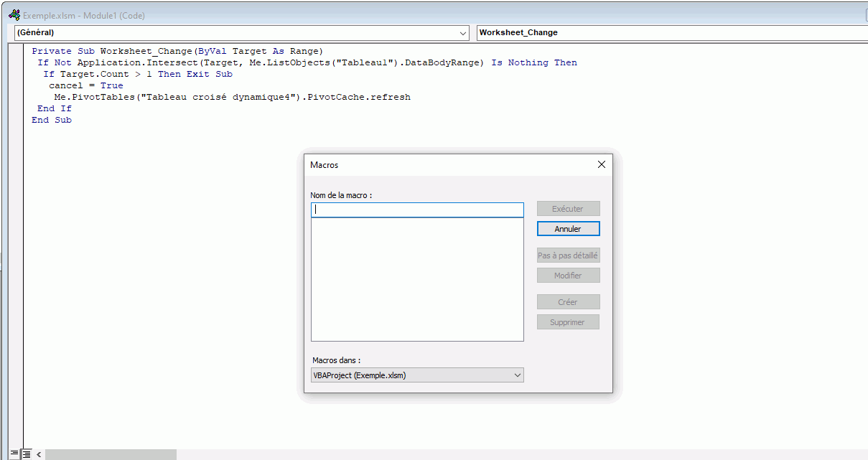Switch to Procedure View icon at bottom left
This screenshot has width=868, height=460.
14,454
